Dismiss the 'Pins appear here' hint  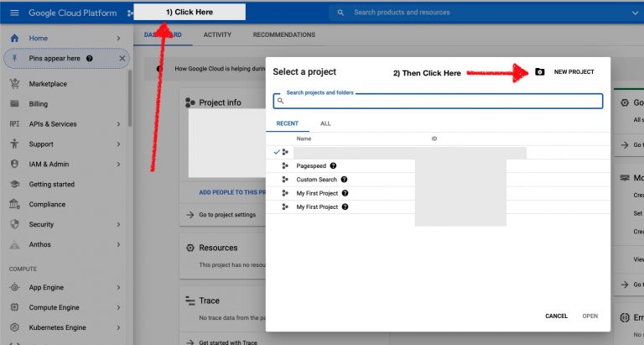(122, 59)
